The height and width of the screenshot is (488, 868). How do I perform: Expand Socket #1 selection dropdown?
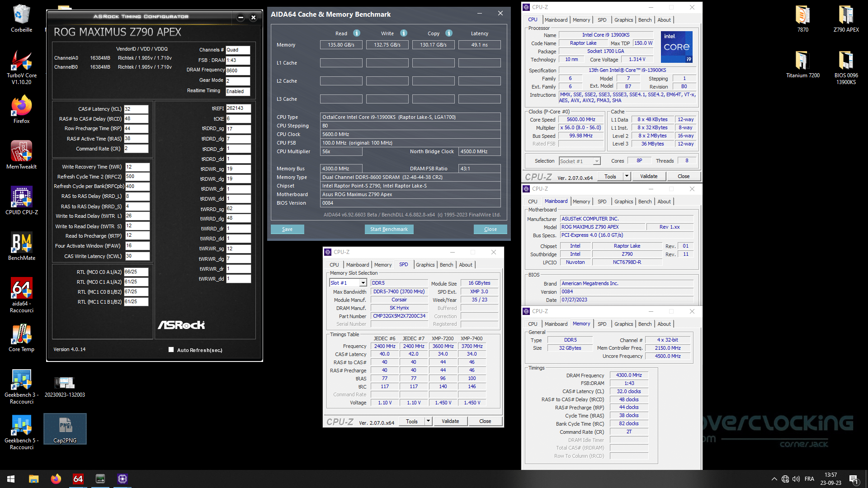[597, 161]
